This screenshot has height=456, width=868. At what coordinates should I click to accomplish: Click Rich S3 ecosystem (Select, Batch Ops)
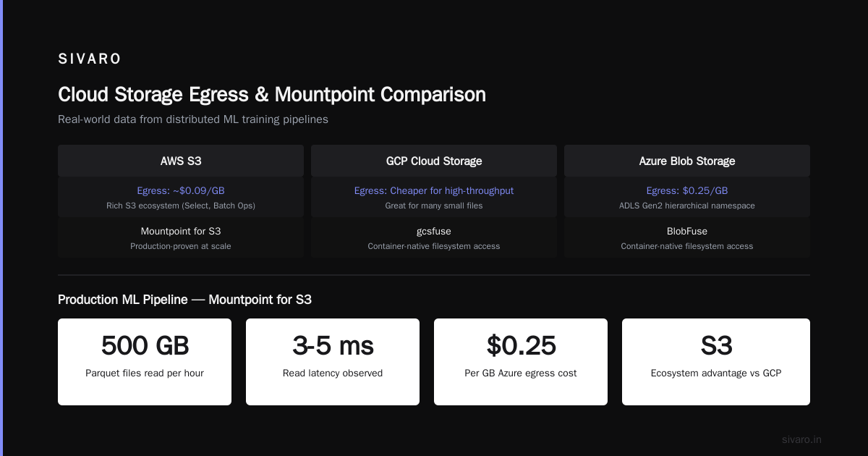181,206
